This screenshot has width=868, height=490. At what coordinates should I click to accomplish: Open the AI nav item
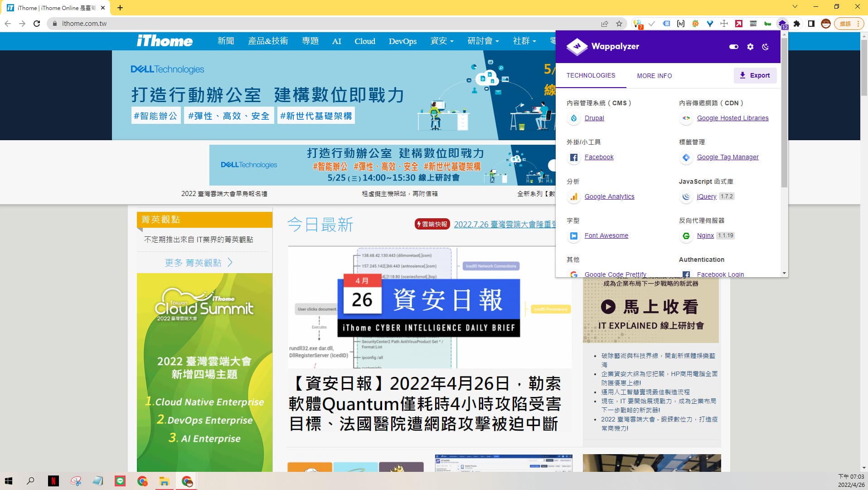[336, 41]
